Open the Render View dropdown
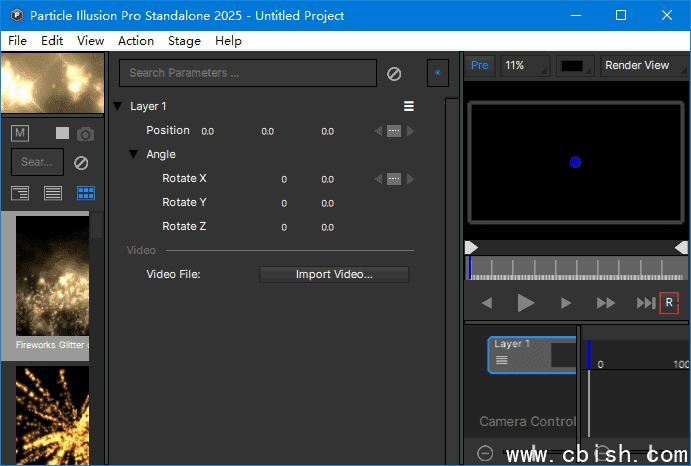Screen dimensions: 691x466 click(643, 66)
